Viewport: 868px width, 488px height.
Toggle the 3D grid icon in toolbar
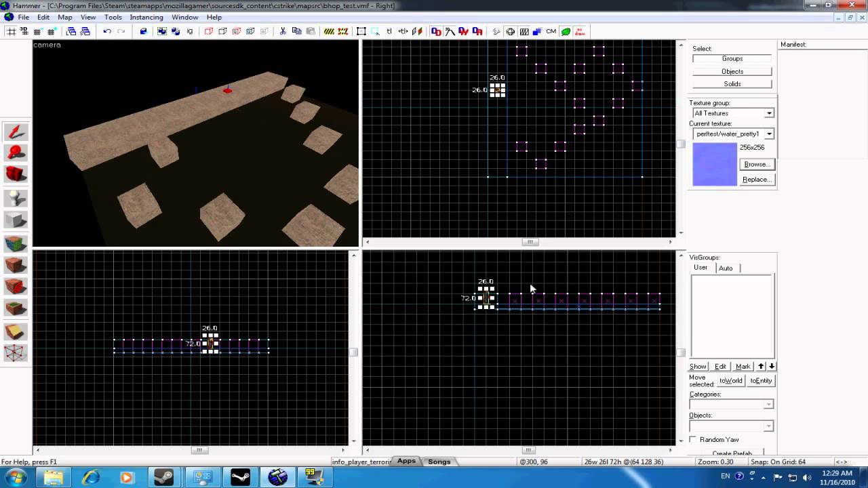(x=25, y=31)
